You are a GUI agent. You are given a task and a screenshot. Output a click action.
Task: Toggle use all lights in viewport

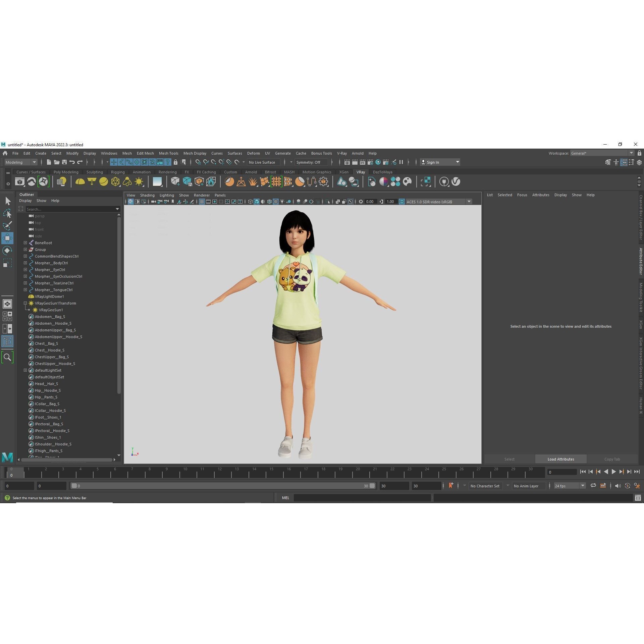(282, 202)
